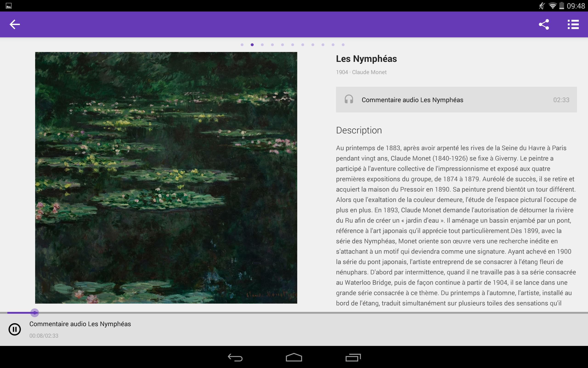Click the 00:08/02:33 elapsed time label
This screenshot has height=368, width=588.
(44, 336)
